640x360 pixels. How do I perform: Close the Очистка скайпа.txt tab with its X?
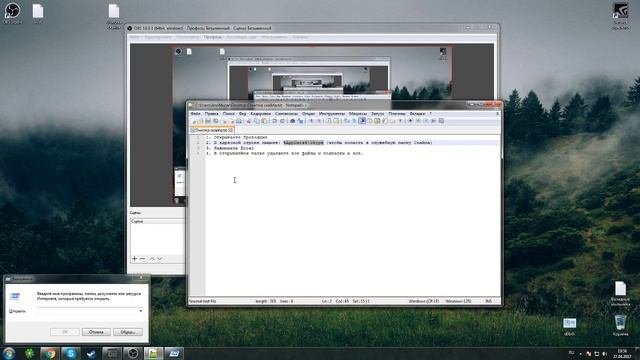[x=231, y=130]
